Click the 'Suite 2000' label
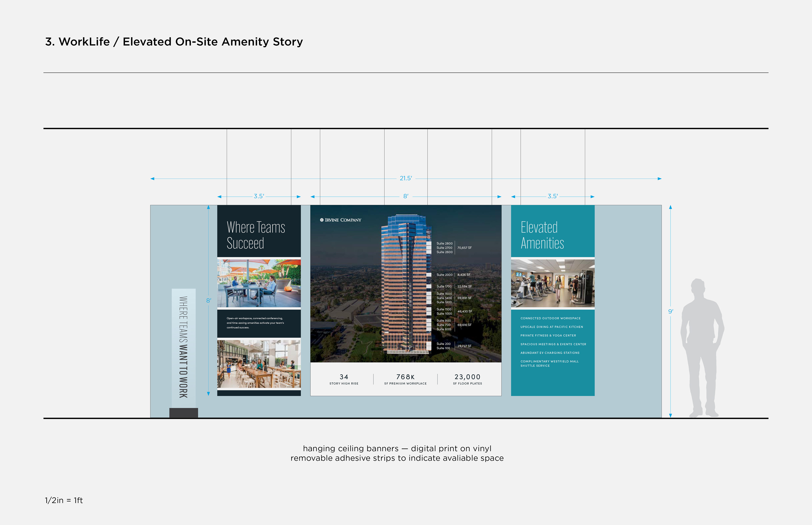 coord(444,275)
